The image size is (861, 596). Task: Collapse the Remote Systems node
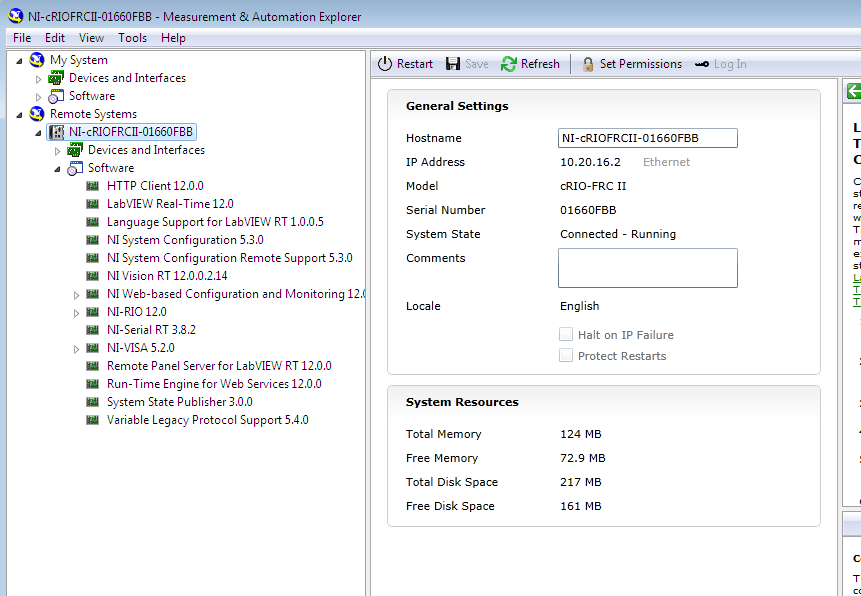click(x=20, y=115)
